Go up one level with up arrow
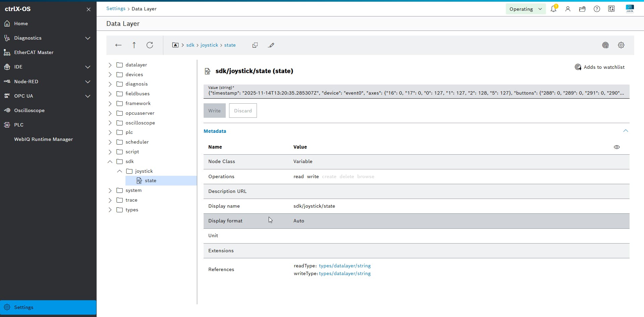Image resolution: width=644 pixels, height=317 pixels. click(x=134, y=45)
